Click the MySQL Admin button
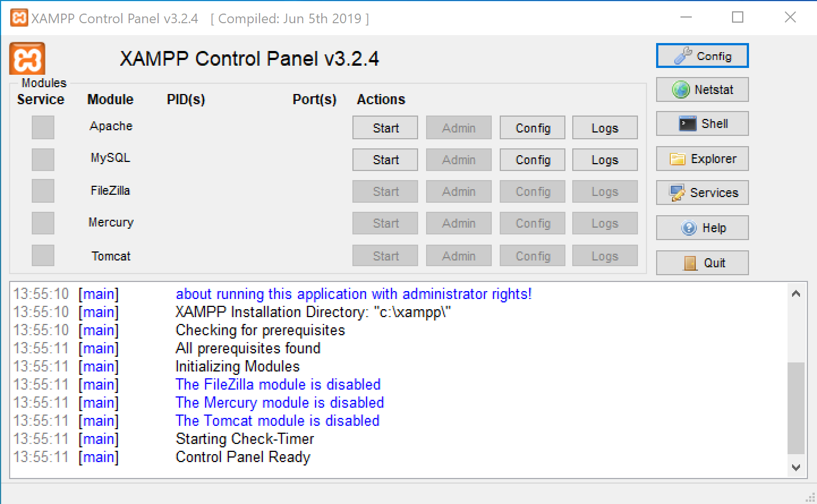The width and height of the screenshot is (817, 504). 459,160
